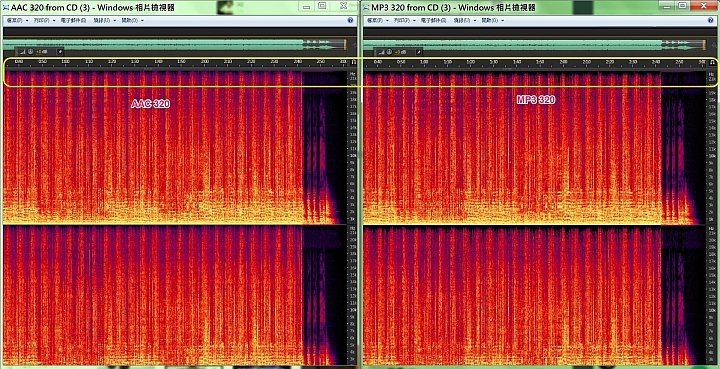This screenshot has width=720, height=369.
Task: Click the 'AAC 320' label on the spectrogram
Action: click(x=151, y=104)
